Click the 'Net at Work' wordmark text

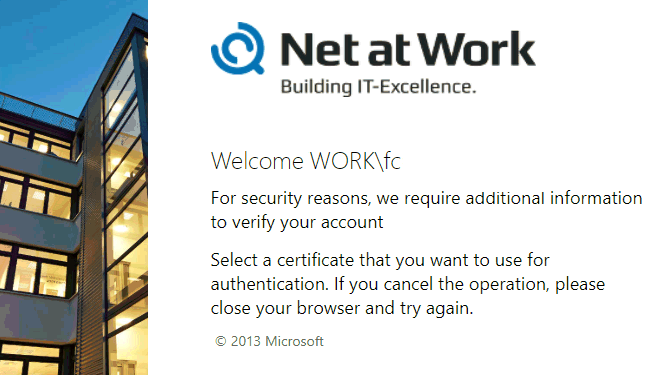(408, 50)
